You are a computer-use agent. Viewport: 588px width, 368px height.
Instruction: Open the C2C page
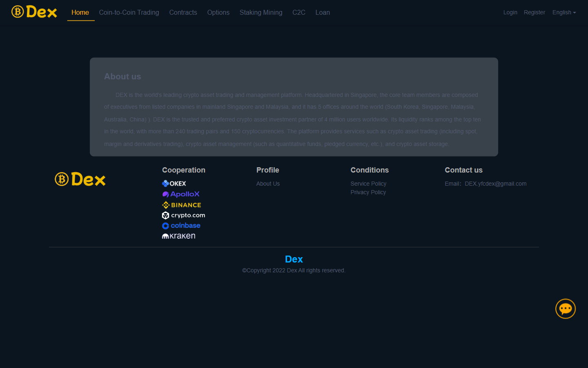(299, 12)
